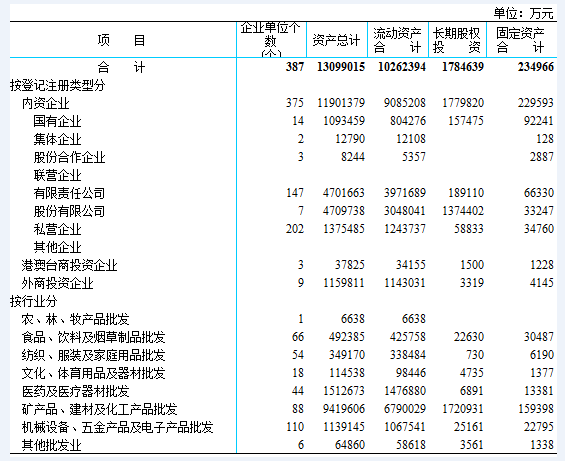
Task: Select the 长期股权投资 header cell
Action: (x=457, y=40)
